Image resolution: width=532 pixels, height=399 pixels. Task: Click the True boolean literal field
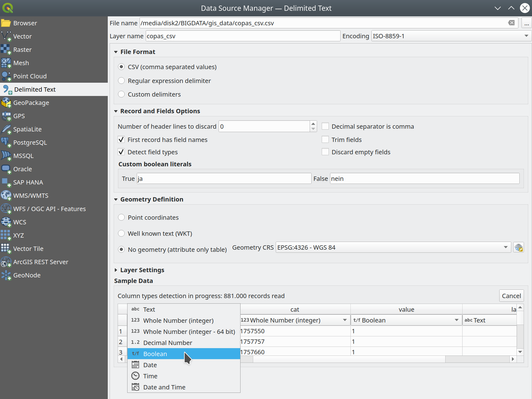click(224, 178)
